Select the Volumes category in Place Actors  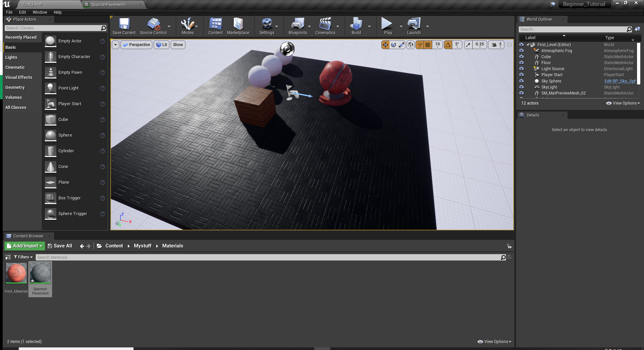14,98
